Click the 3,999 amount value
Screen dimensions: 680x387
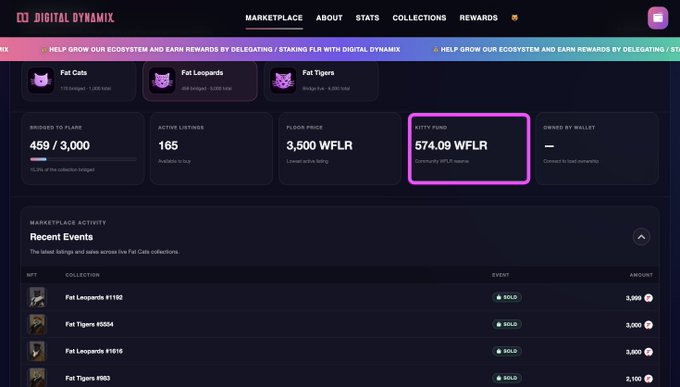(x=633, y=298)
